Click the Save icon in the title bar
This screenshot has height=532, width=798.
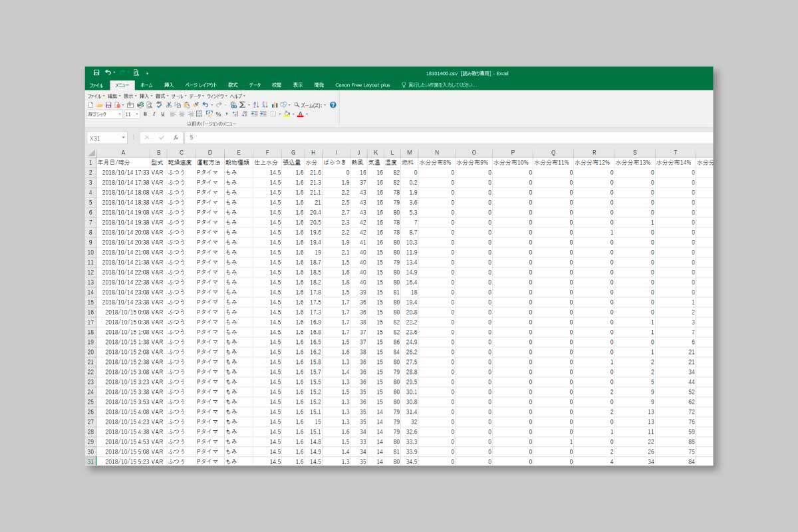coord(96,72)
